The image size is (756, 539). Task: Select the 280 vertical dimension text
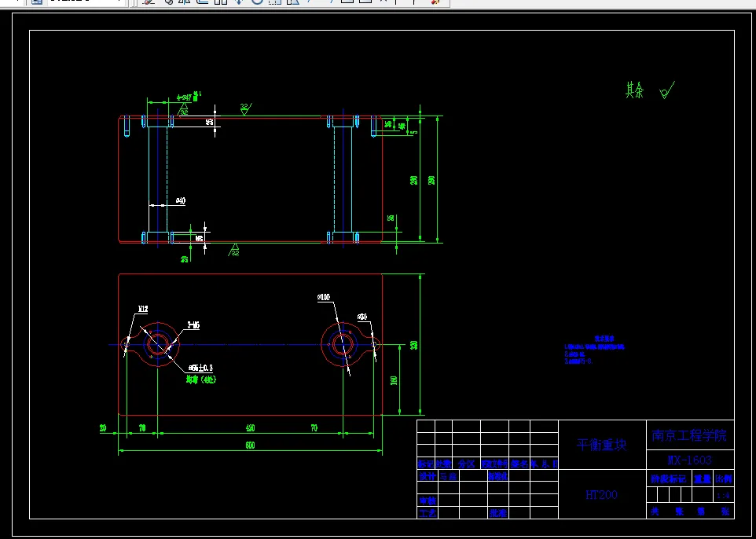tap(413, 180)
